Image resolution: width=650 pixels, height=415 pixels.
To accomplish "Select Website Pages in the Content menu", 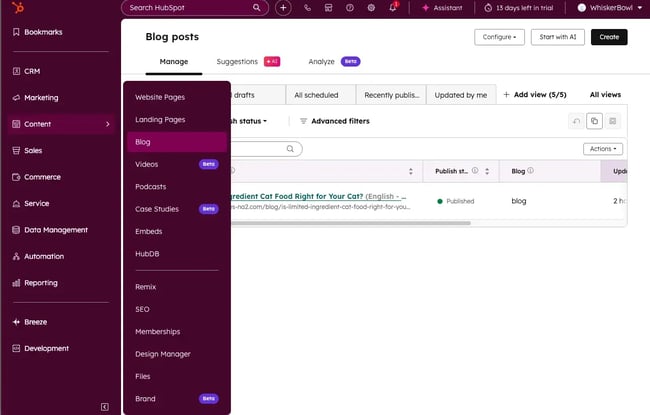I will [177, 97].
